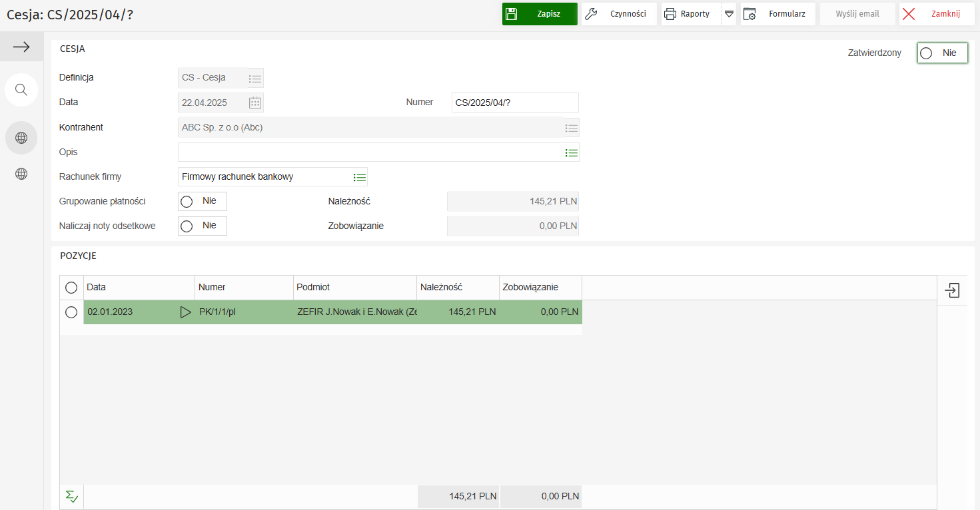This screenshot has height=510, width=980.
Task: Click the sum checkmark icon below table
Action: pos(72,496)
